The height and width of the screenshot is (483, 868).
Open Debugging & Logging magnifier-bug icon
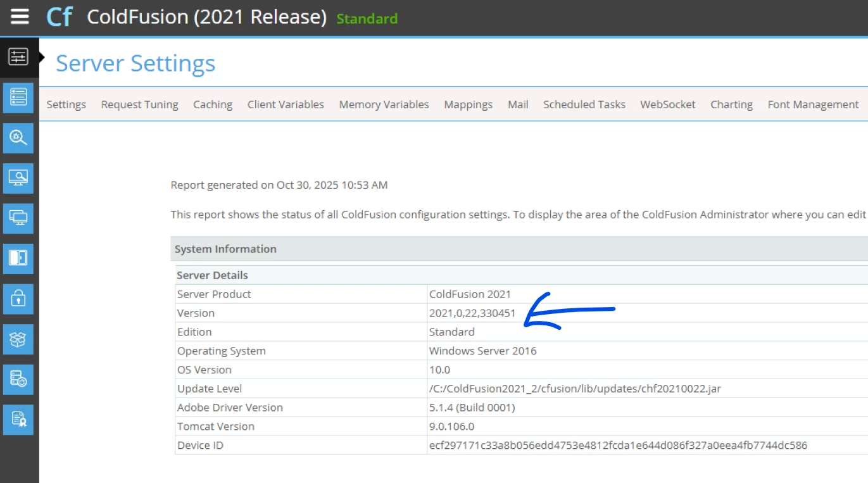(18, 138)
